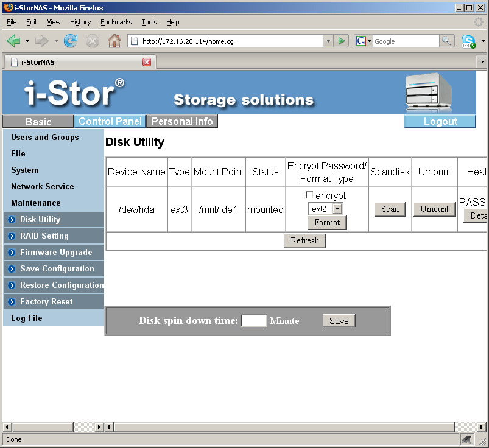Screen dimensions: 489x448
Task: Open the Maintenance sidebar section
Action: click(36, 203)
